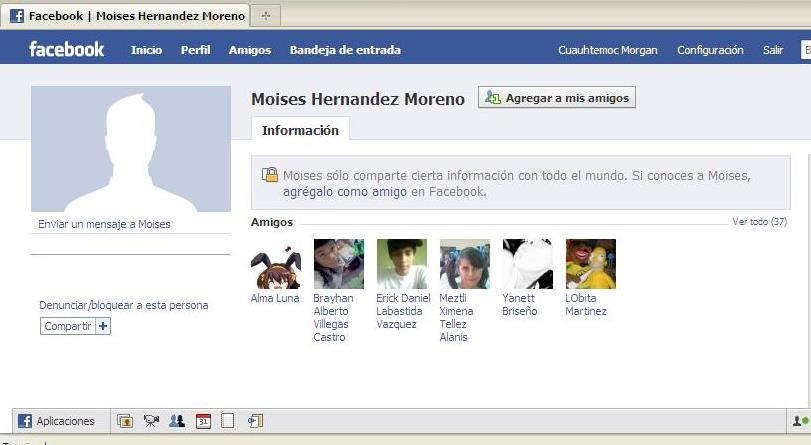Open the groups icon in the bottom bar
The height and width of the screenshot is (445, 811).
pyautogui.click(x=177, y=421)
